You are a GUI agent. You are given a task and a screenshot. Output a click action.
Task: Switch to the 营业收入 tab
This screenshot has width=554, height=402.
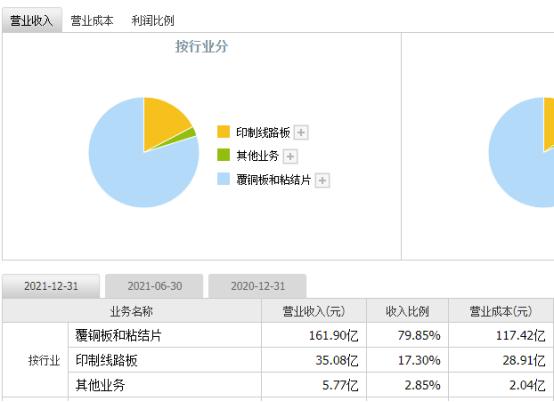coord(32,20)
